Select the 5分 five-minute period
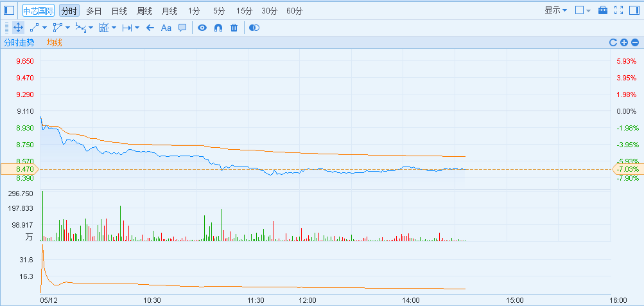The image size is (644, 306). coord(219,11)
